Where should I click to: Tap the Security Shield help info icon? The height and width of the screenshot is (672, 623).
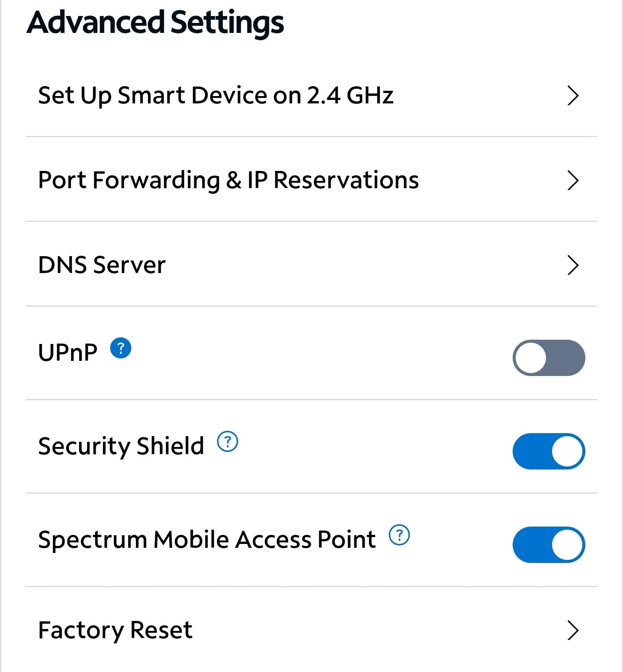click(x=228, y=442)
